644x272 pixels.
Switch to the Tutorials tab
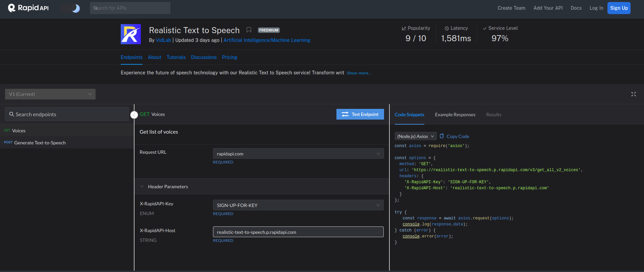176,57
